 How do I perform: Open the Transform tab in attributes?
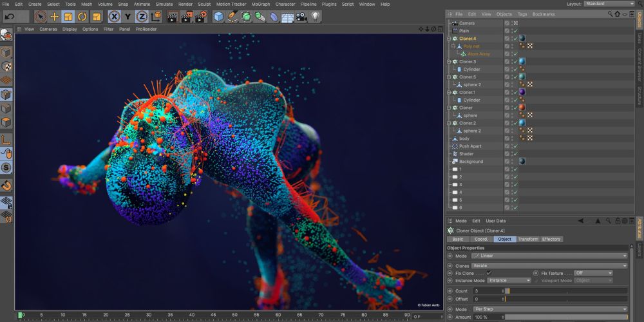(527, 239)
